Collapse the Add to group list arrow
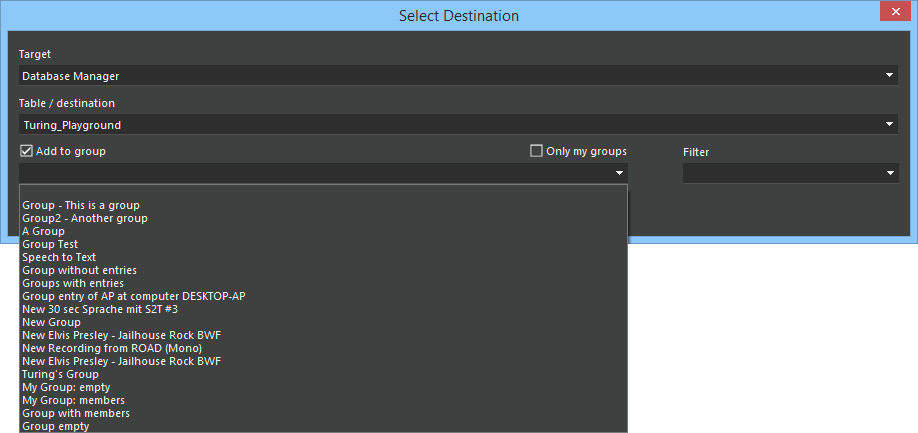 click(620, 174)
